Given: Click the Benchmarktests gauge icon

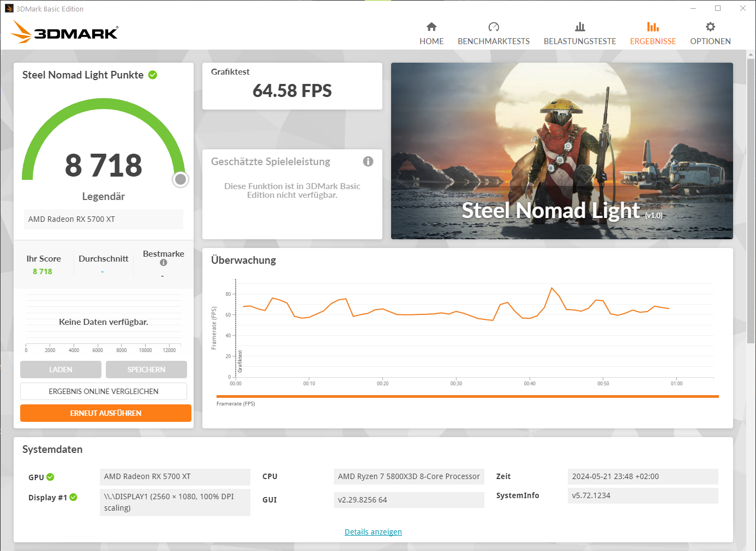Looking at the screenshot, I should pyautogui.click(x=494, y=27).
